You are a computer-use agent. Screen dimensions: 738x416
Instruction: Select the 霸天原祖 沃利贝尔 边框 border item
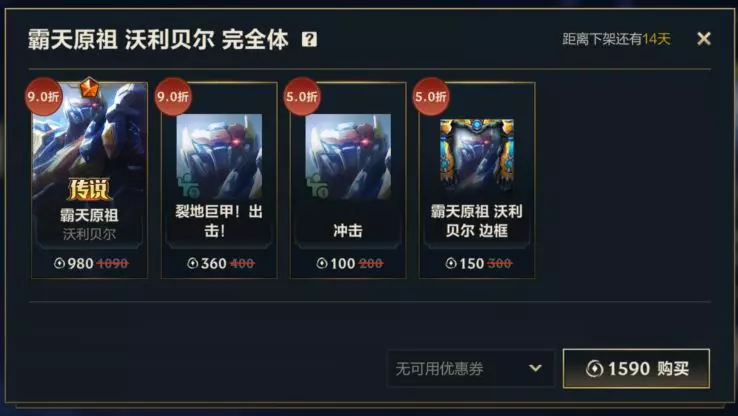tap(477, 180)
